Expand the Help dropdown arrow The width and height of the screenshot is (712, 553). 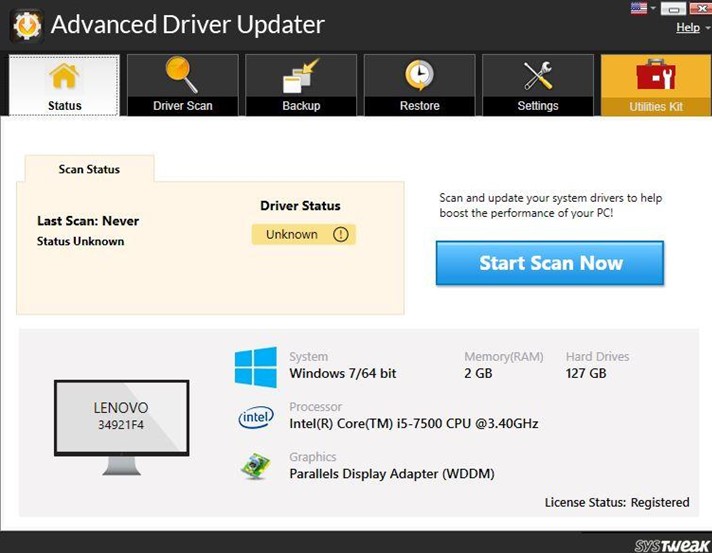(707, 28)
